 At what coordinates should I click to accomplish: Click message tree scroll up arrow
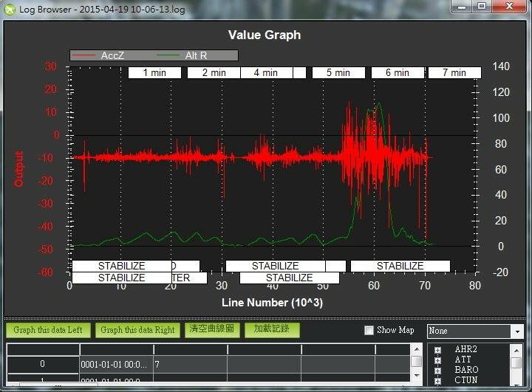pyautogui.click(x=516, y=351)
